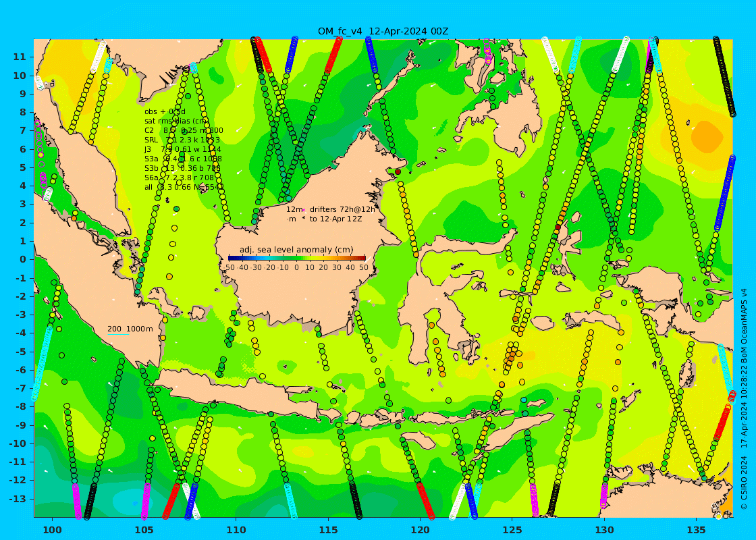The width and height of the screenshot is (756, 540).
Task: Click longitude axis label 115
Action: click(328, 529)
